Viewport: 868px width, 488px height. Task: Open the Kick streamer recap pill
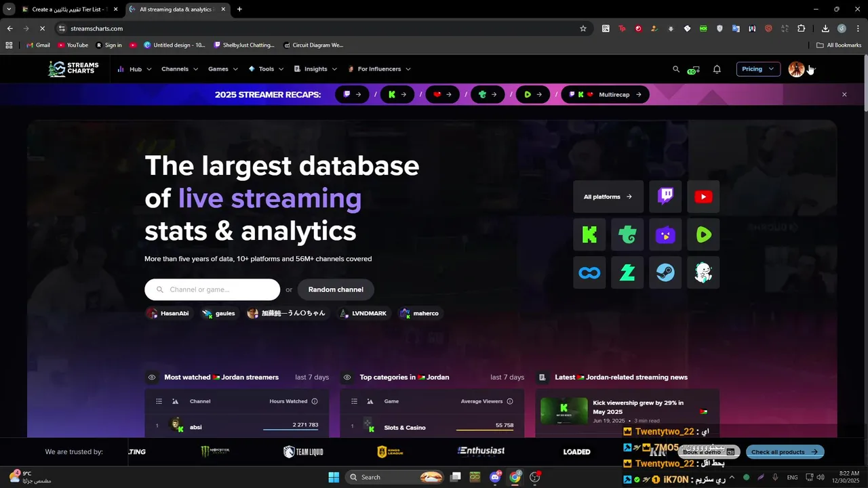397,95
